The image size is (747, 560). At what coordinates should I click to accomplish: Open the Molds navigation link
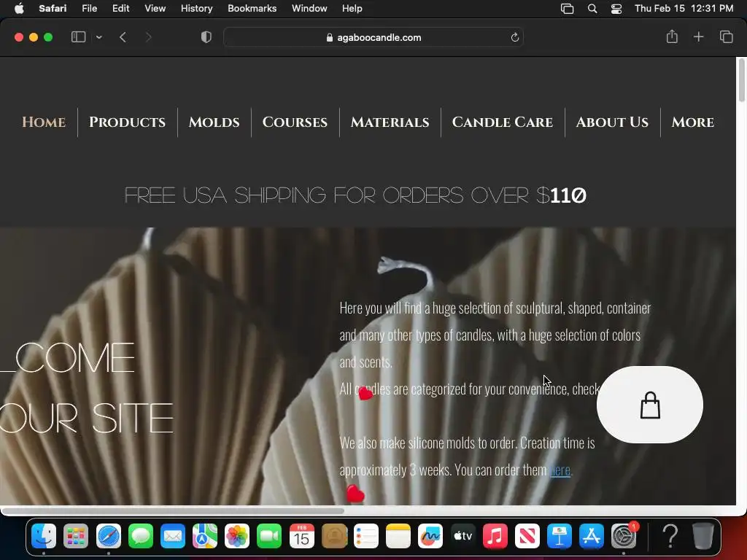pos(214,122)
